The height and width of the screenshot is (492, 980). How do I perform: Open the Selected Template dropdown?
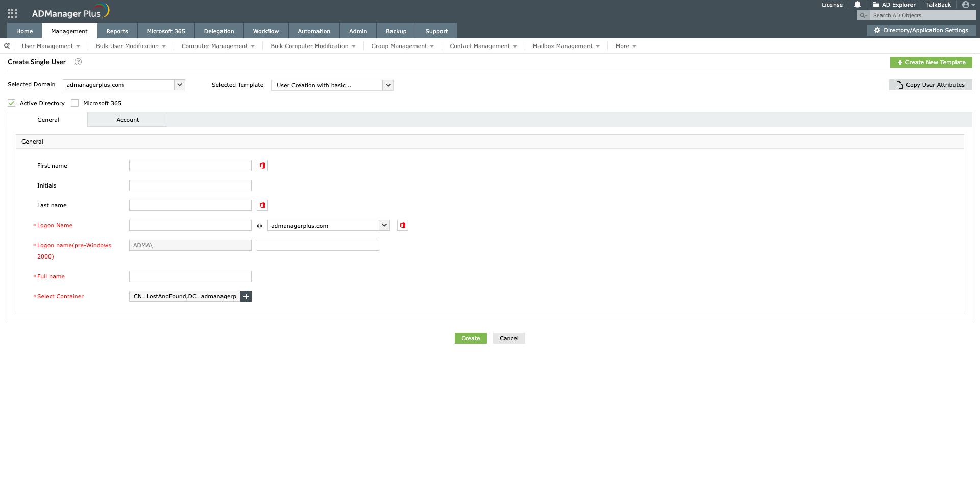332,85
